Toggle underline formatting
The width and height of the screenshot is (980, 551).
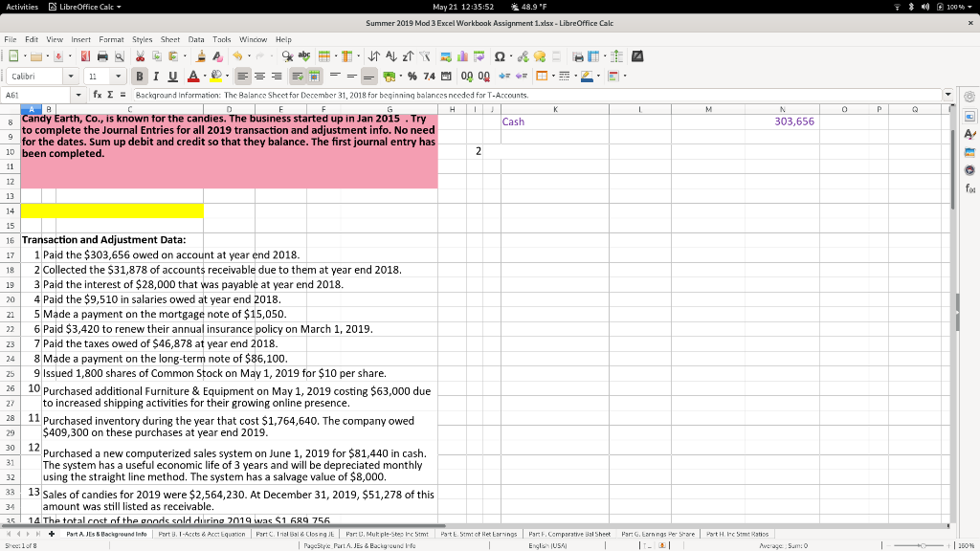172,75
